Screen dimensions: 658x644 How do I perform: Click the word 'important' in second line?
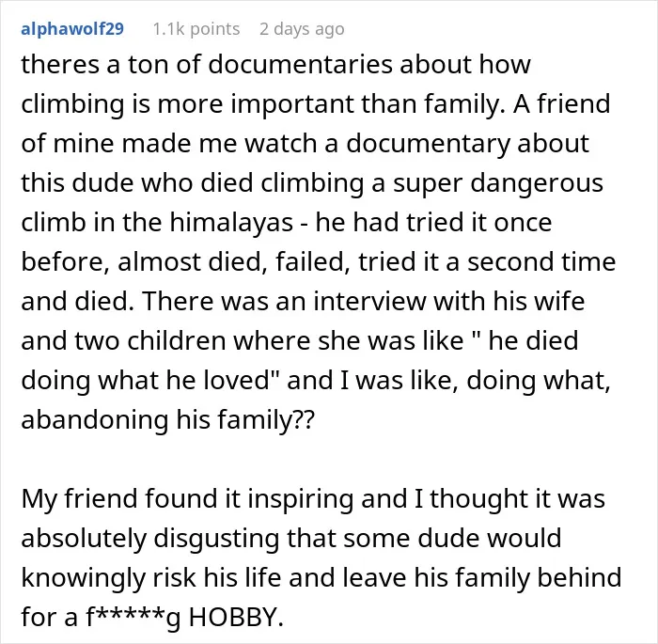click(x=292, y=104)
